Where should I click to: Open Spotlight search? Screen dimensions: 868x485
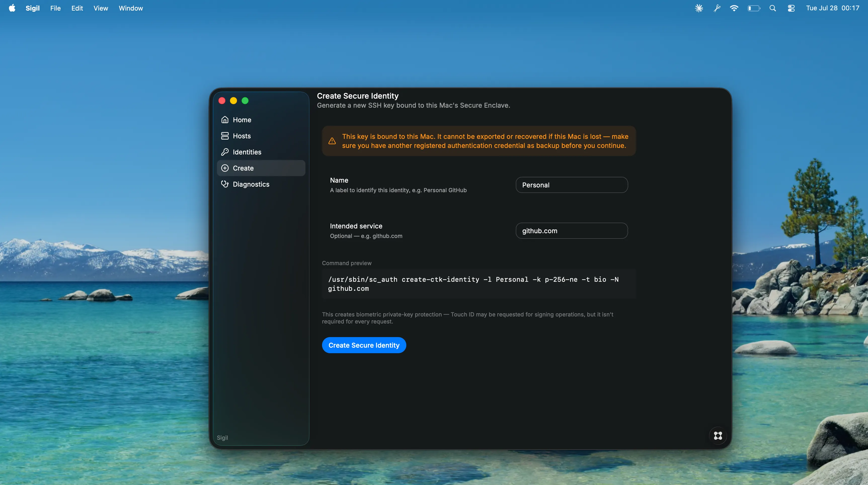coord(773,8)
